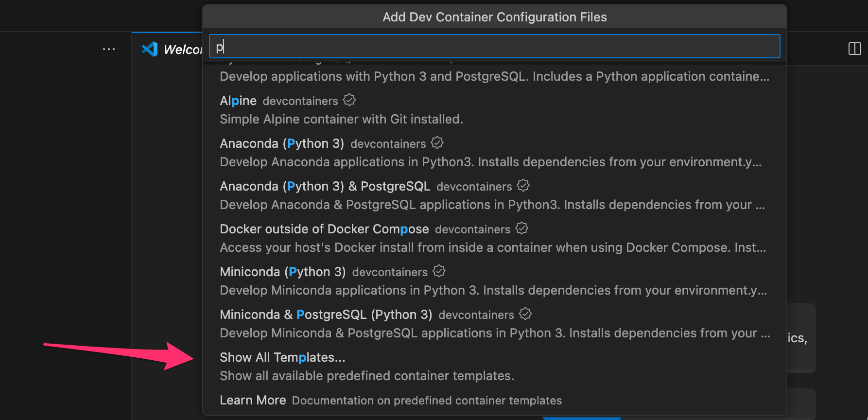The image size is (868, 420).
Task: Click verified badge on Docker Compose row
Action: coord(522,228)
